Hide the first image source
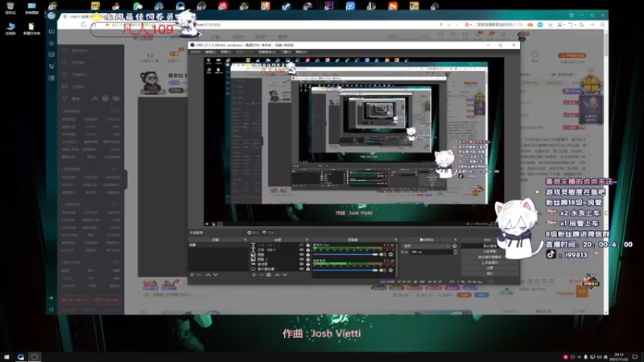Image resolution: width=644 pixels, height=362 pixels. coord(301,254)
